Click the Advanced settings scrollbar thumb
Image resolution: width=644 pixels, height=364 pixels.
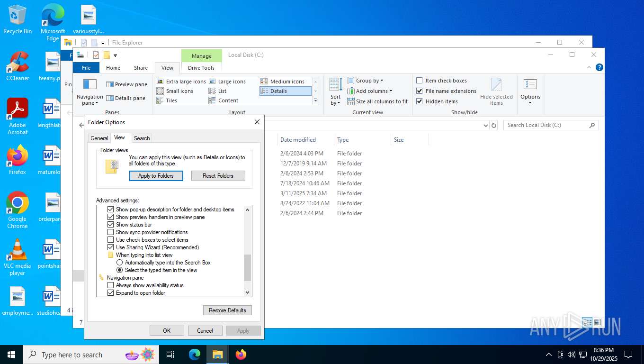[247, 268]
